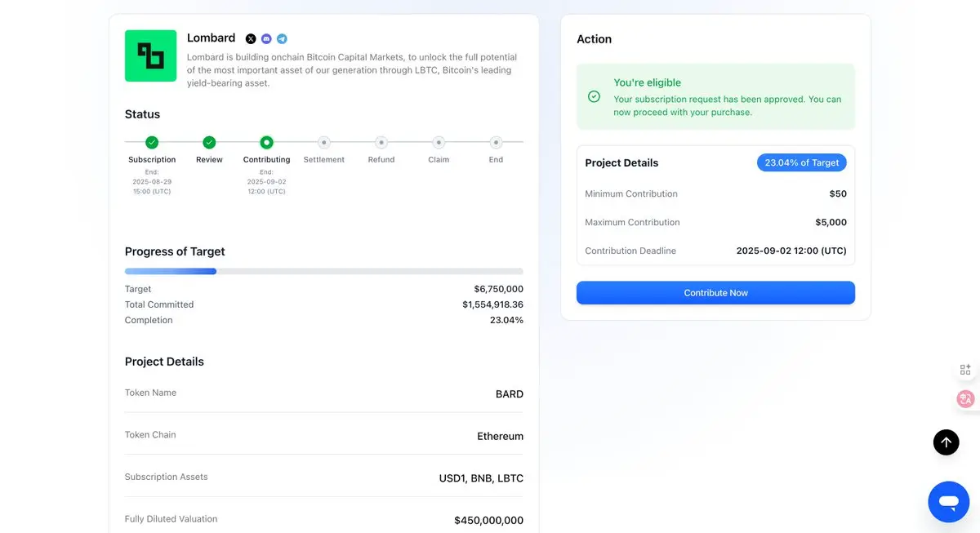Click the Maximum Contribution label
The height and width of the screenshot is (533, 980).
tap(632, 222)
